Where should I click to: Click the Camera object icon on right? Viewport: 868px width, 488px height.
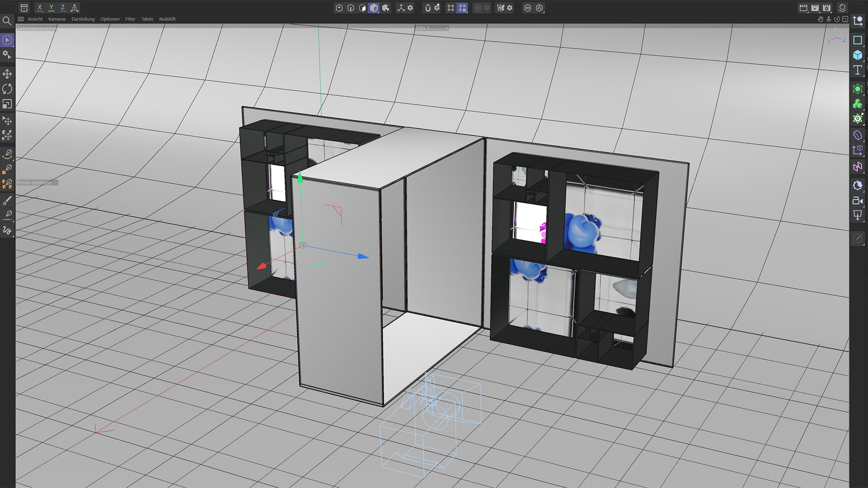click(858, 201)
